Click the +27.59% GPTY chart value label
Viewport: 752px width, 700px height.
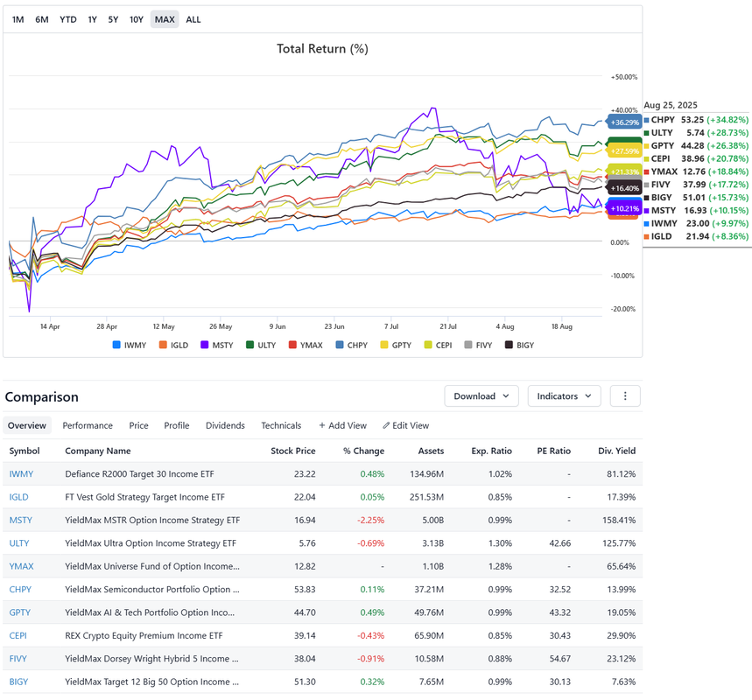coord(624,151)
